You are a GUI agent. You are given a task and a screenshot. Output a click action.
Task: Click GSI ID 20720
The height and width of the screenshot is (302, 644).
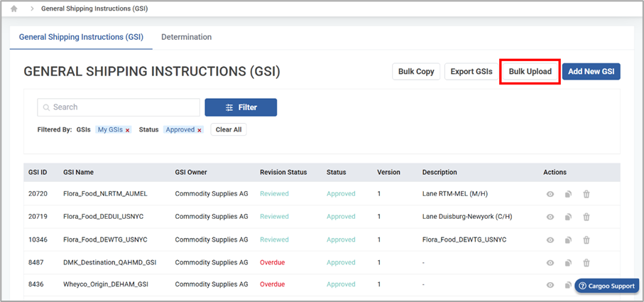click(38, 193)
